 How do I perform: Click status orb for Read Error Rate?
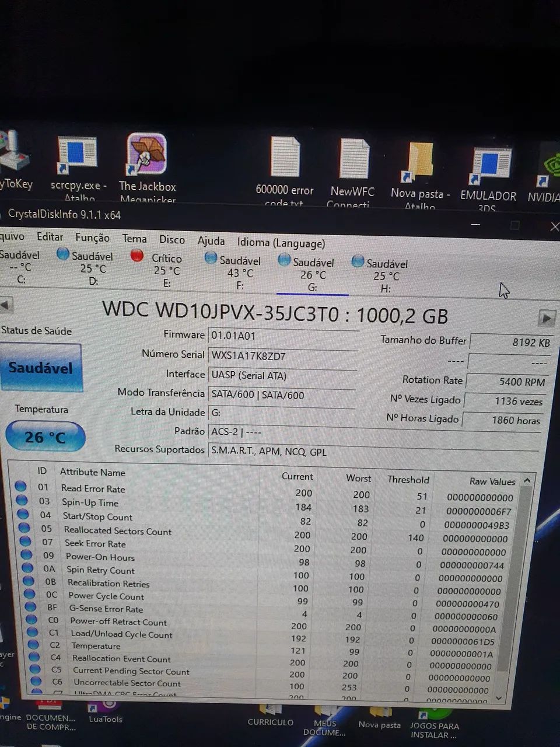click(x=20, y=486)
